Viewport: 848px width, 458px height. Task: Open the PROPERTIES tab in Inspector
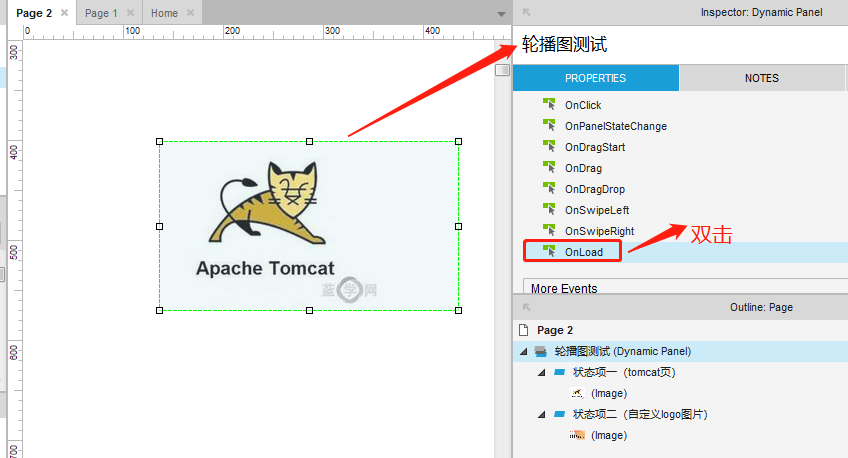tap(595, 78)
